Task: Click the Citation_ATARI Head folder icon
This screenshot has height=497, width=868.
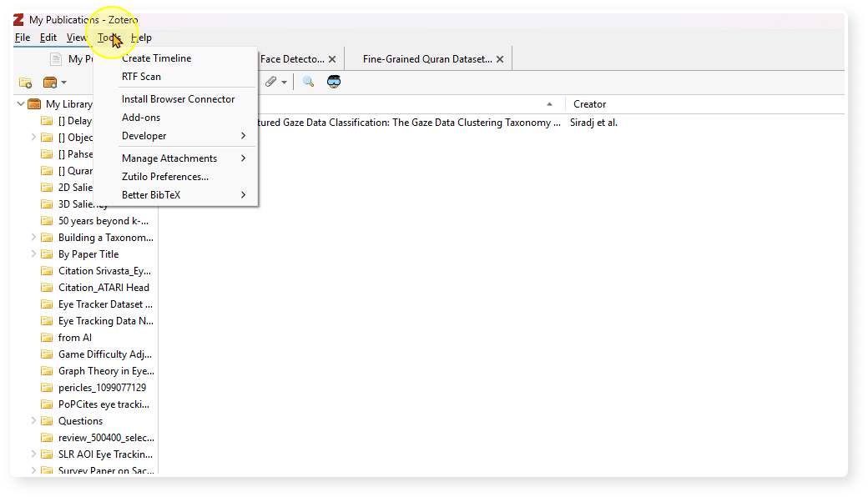Action: (x=47, y=288)
